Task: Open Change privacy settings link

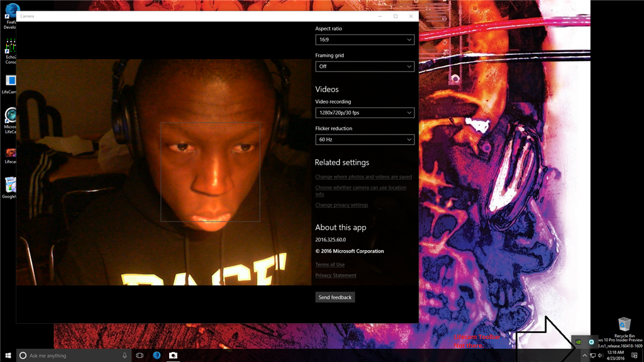Action: click(x=341, y=205)
